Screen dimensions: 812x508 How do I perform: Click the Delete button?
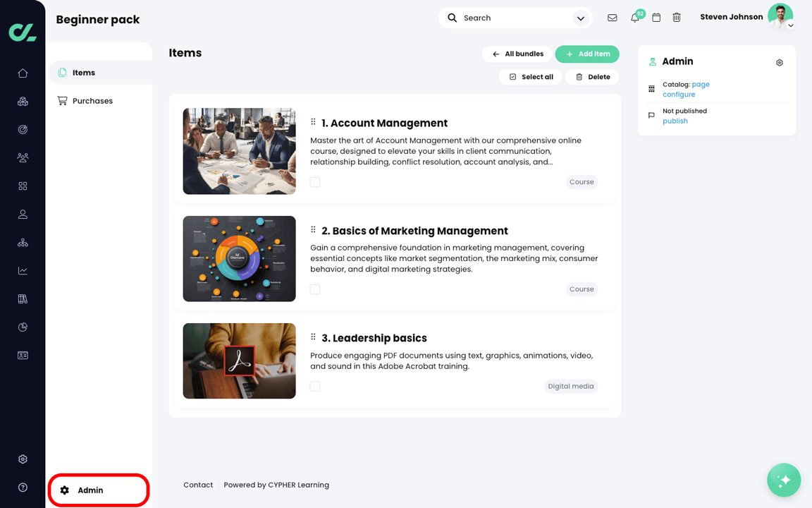592,77
